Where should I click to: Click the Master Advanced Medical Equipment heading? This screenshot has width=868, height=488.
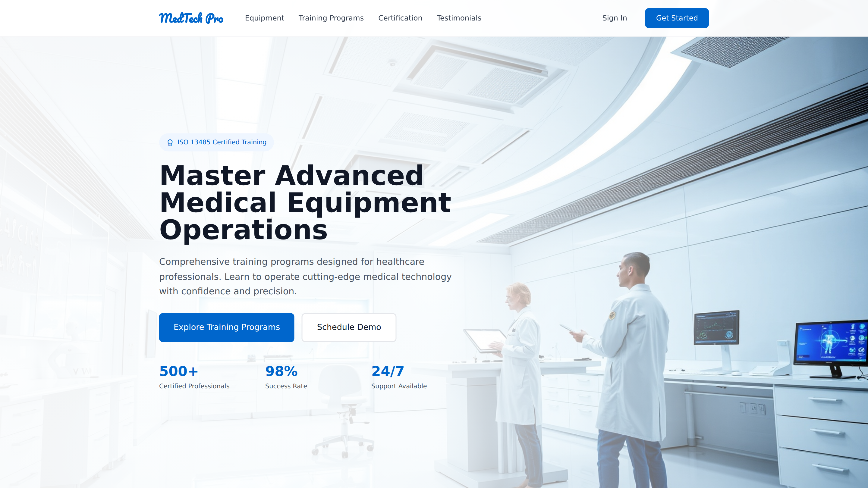pos(305,202)
